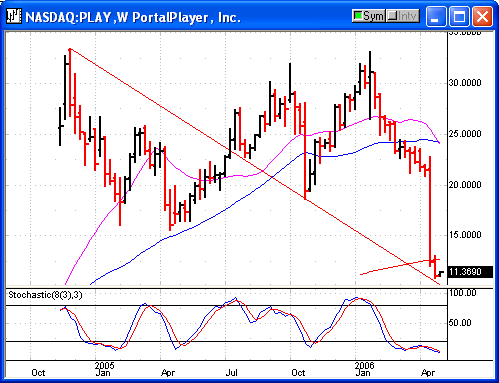Click the Jul date axis label
Image resolution: width=499 pixels, height=383 pixels.
tap(231, 373)
